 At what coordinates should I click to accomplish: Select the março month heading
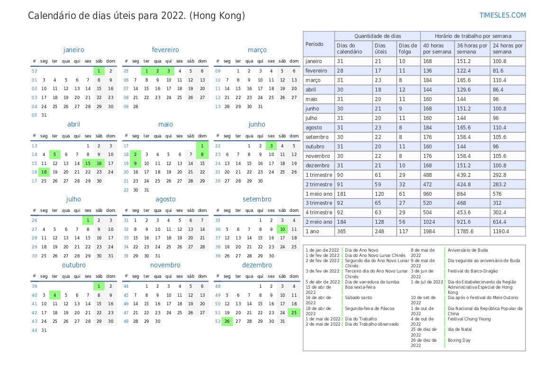(x=257, y=50)
